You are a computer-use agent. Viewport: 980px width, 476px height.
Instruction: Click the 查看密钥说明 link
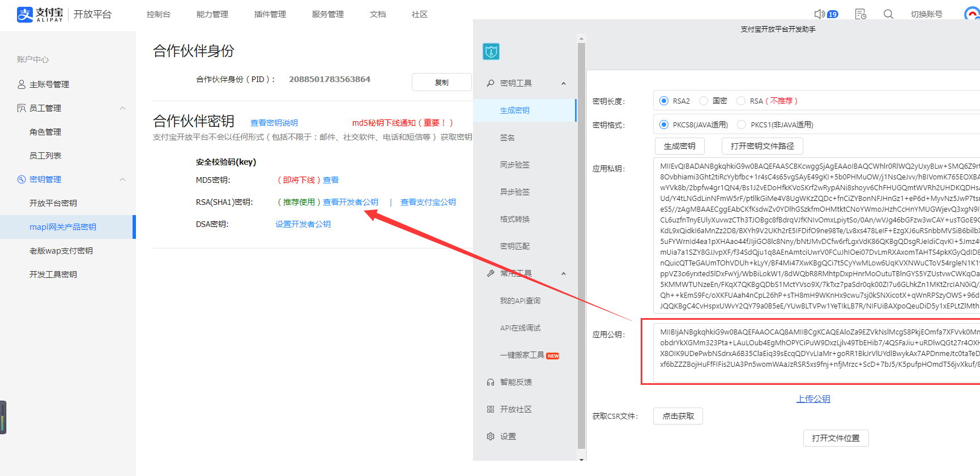(274, 123)
